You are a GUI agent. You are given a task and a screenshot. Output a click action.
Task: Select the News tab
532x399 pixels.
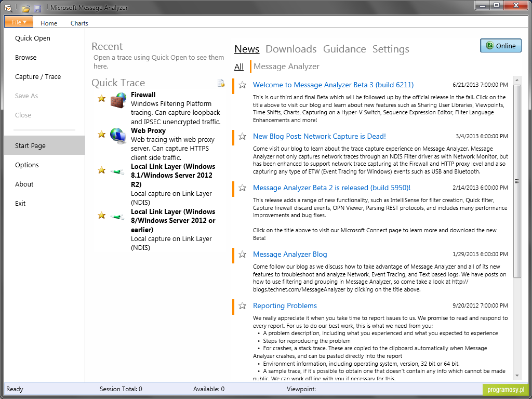pyautogui.click(x=247, y=49)
